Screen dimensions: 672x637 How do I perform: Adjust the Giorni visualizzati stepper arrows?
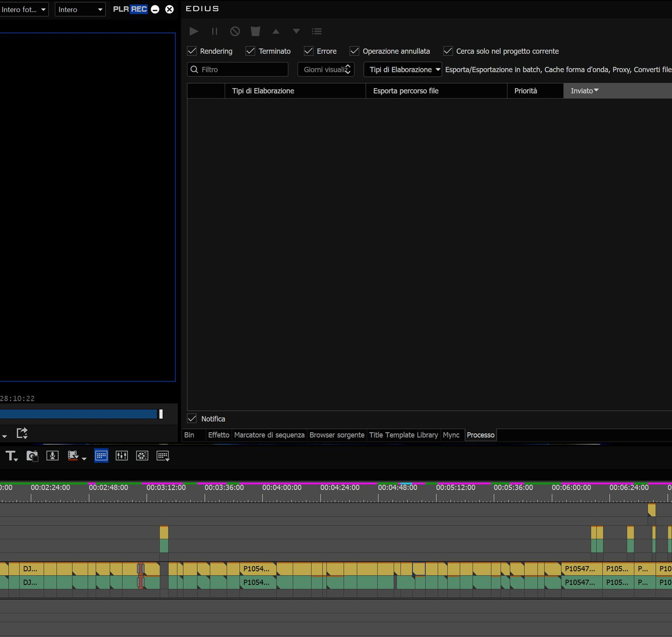click(348, 69)
